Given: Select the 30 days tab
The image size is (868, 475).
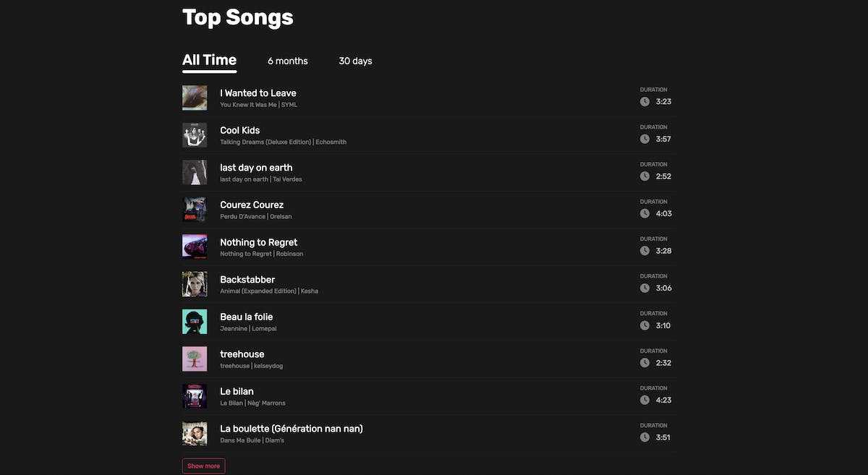Looking at the screenshot, I should click(355, 61).
